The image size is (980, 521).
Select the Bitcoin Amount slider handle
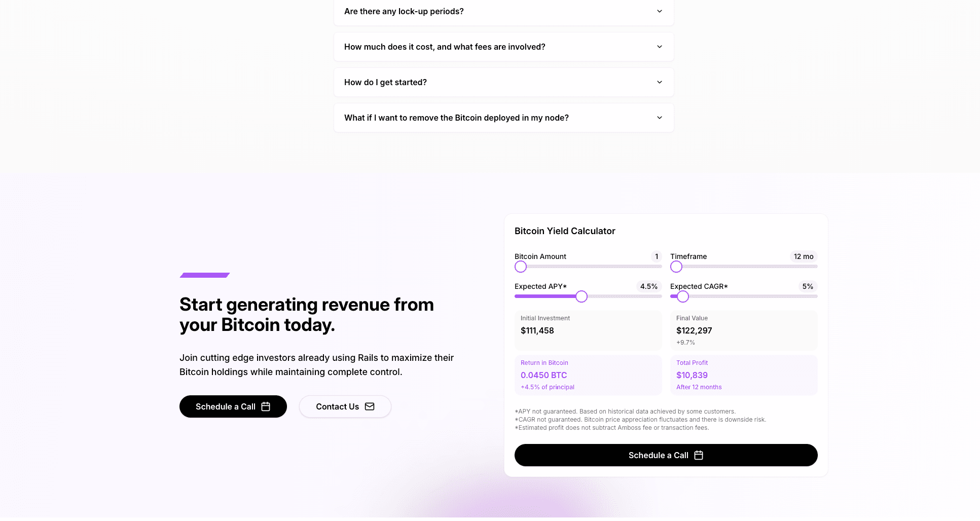521,266
